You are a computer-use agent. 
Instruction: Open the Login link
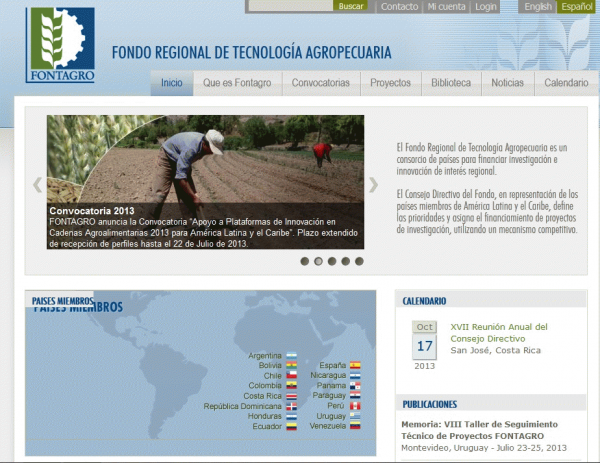coord(486,7)
